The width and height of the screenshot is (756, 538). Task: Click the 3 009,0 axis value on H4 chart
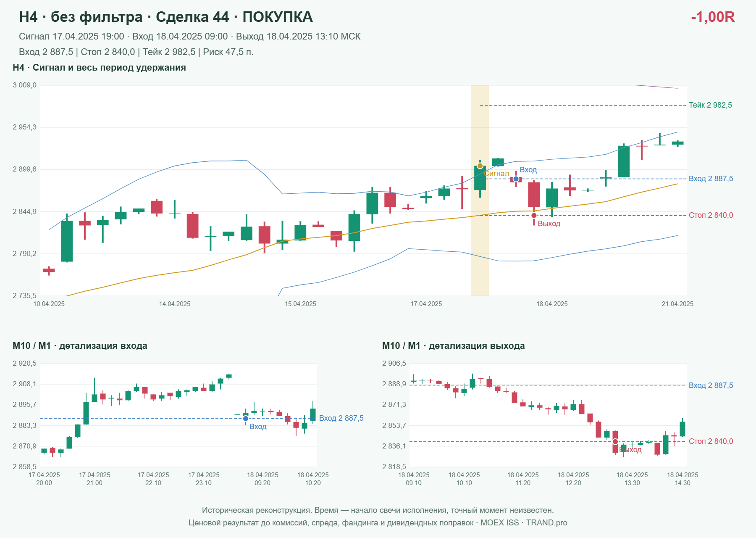(x=24, y=85)
